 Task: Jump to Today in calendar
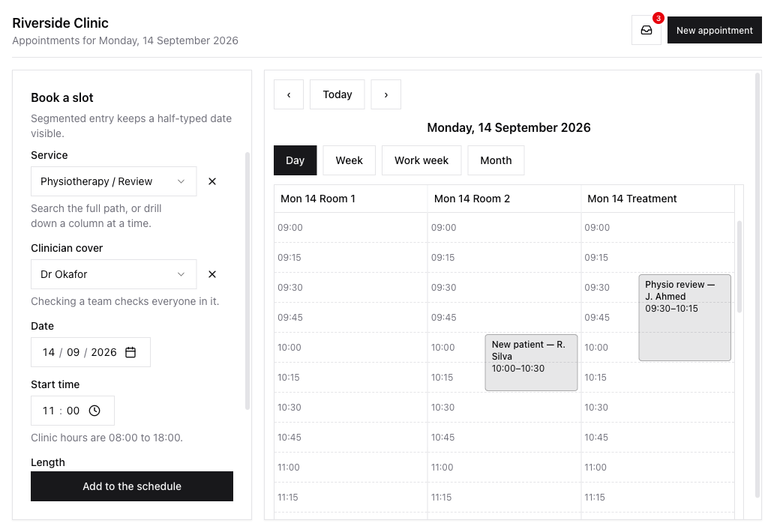pos(337,94)
